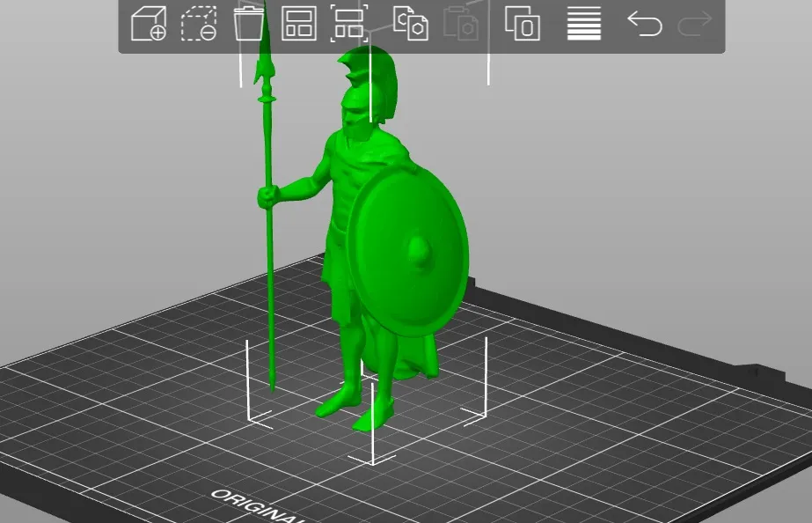812x523 pixels.
Task: Open variable layer height editing
Action: pos(584,24)
